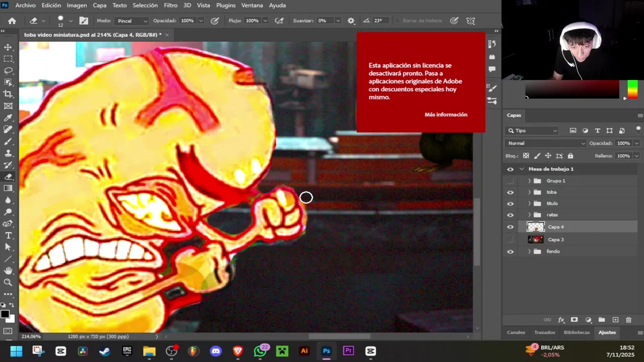Hide the titulo group
The height and width of the screenshot is (362, 644).
point(510,204)
